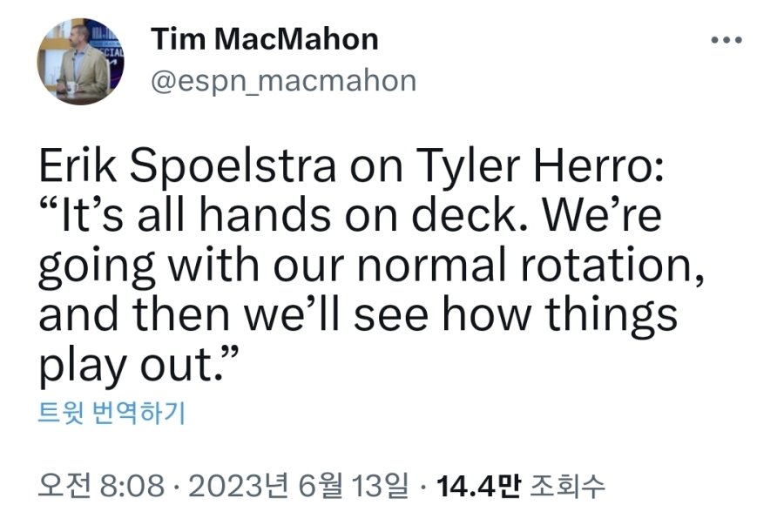
Task: Click the word "things" in the tweet
Action: 611,317
